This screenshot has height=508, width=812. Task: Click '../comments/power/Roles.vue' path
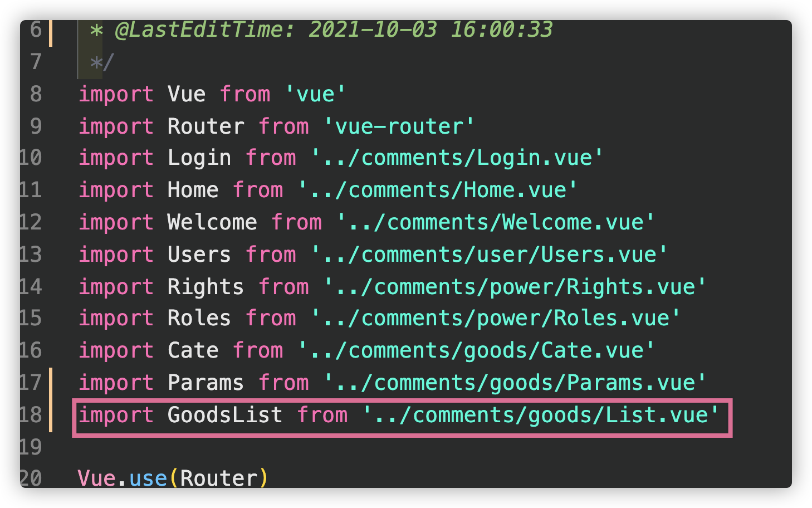(x=495, y=318)
